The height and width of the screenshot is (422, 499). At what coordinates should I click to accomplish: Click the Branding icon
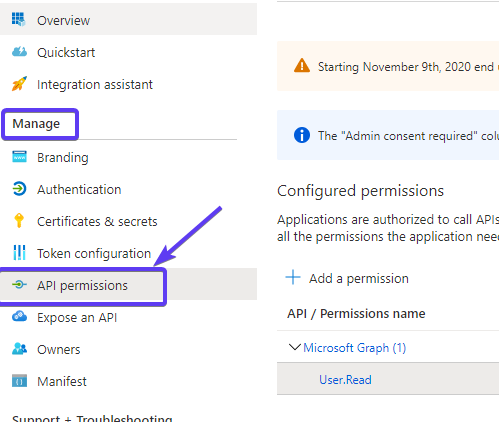pos(19,156)
